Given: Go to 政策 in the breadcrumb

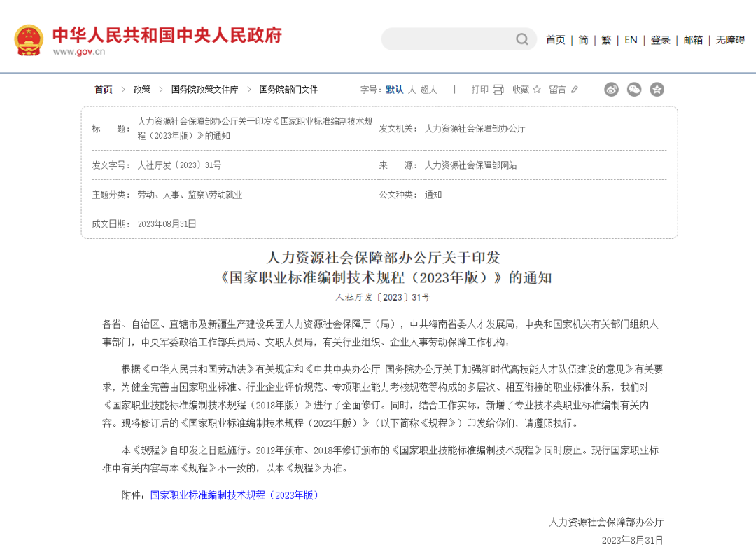Looking at the screenshot, I should (x=141, y=90).
